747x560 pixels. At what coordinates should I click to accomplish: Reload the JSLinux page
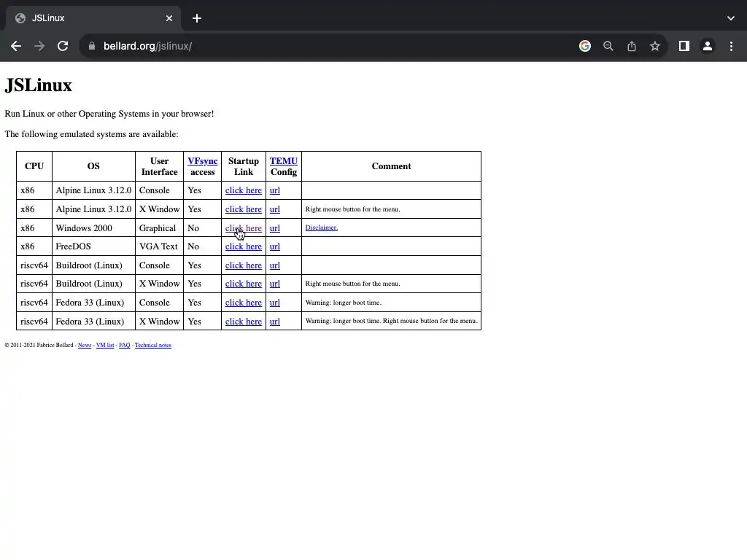(63, 46)
